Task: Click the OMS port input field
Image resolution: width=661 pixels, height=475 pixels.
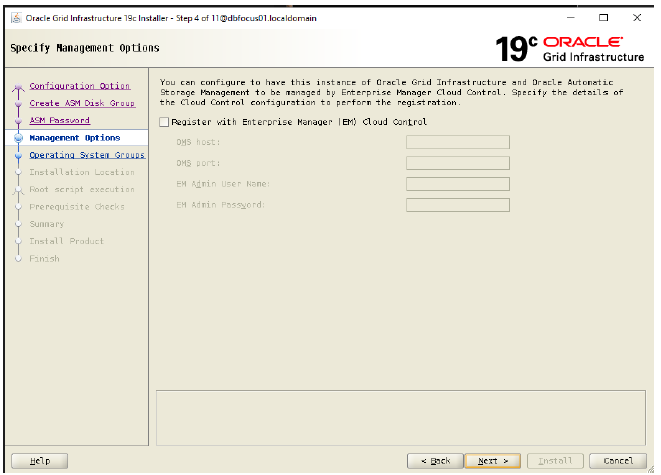Action: 457,163
